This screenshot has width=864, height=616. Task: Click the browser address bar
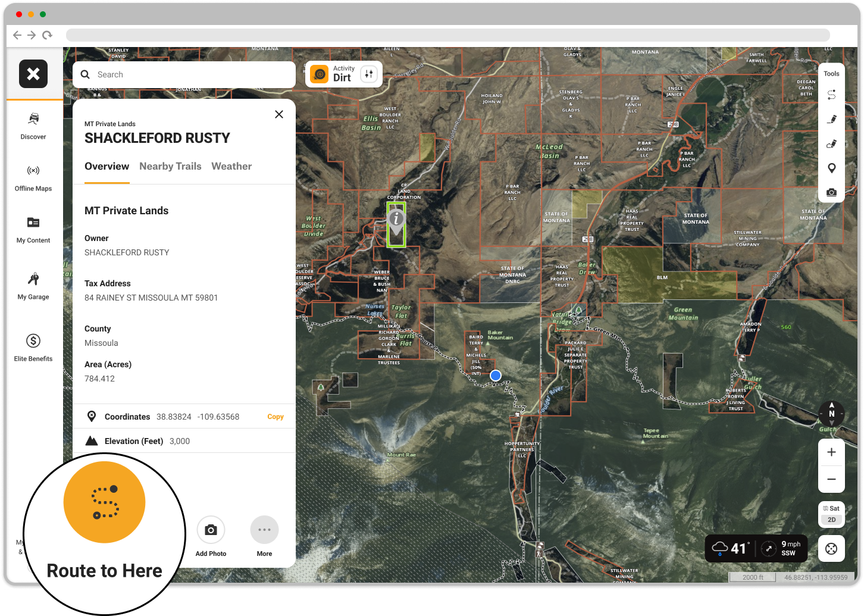[447, 35]
